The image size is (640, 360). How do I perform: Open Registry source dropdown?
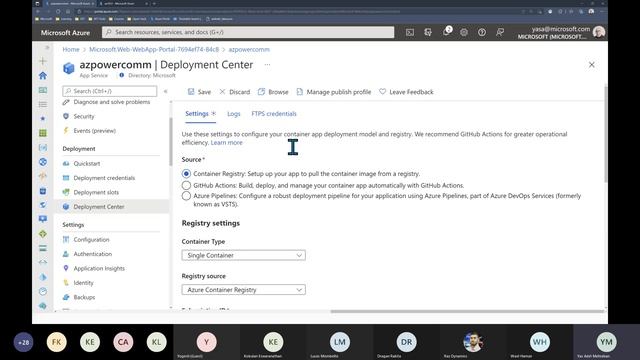click(x=243, y=290)
